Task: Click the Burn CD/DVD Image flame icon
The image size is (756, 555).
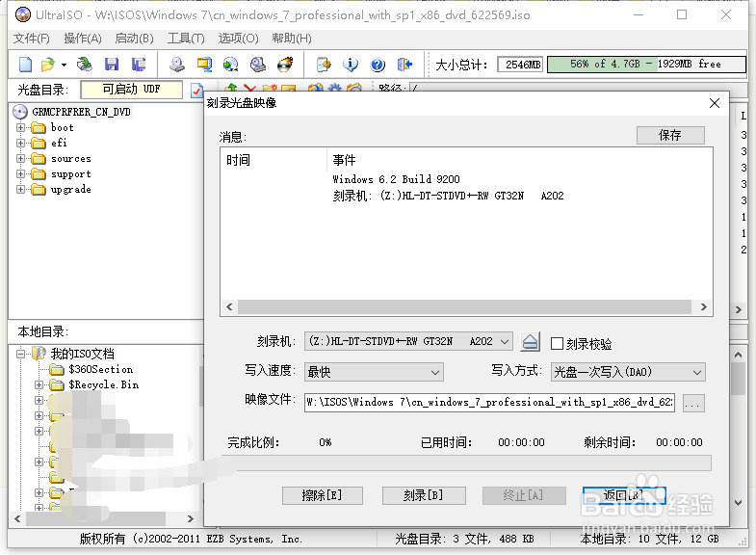Action: 285,65
